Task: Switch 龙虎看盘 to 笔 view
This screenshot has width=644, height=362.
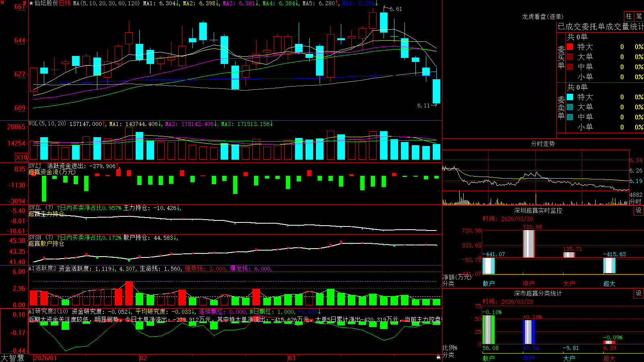Action: pos(639,16)
